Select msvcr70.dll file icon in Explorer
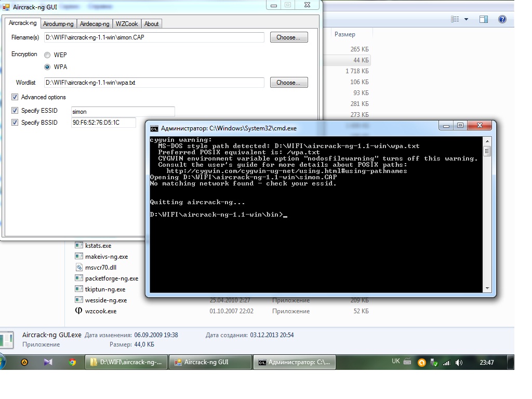 (79, 267)
